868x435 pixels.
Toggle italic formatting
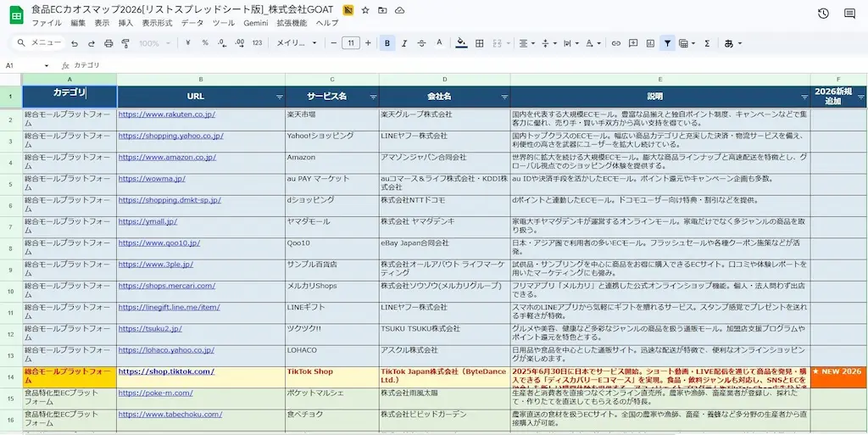click(x=404, y=43)
